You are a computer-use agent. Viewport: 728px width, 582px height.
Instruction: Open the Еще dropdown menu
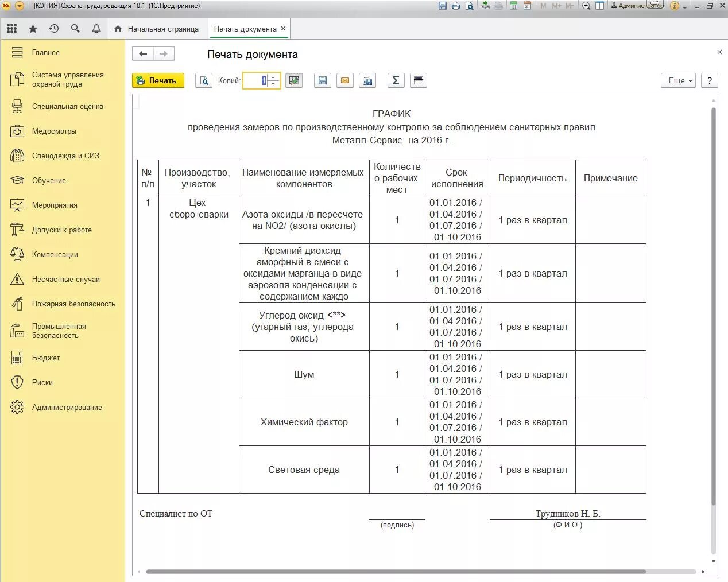(679, 81)
